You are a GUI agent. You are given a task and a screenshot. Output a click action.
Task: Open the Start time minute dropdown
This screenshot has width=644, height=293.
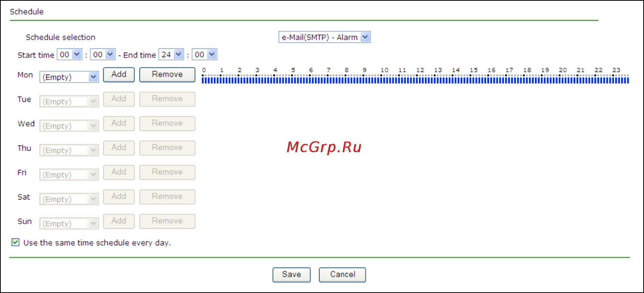point(103,55)
